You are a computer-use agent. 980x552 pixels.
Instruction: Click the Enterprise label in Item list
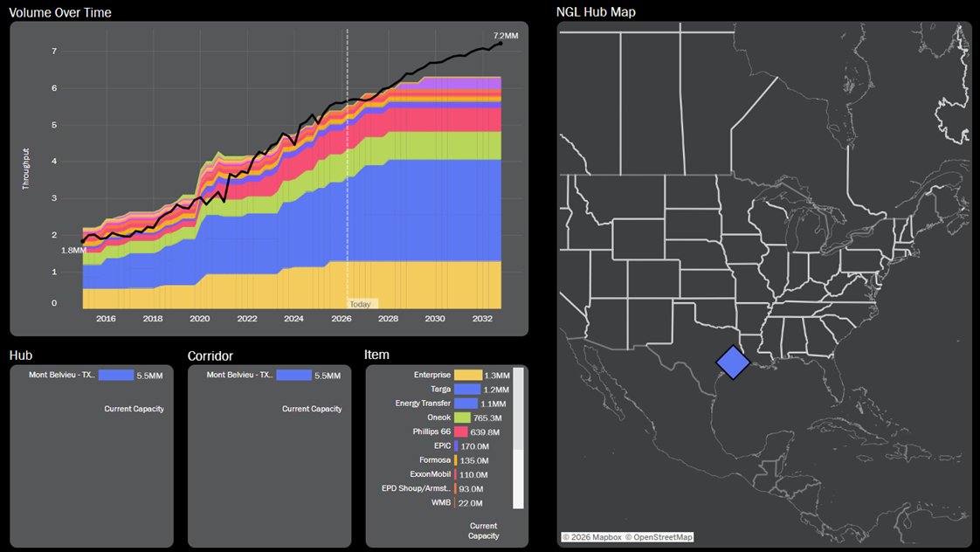[431, 375]
